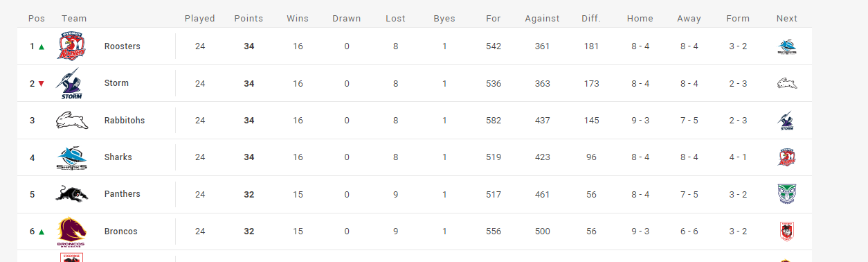Select the Panthers team name
This screenshot has width=868, height=262.
coord(123,194)
